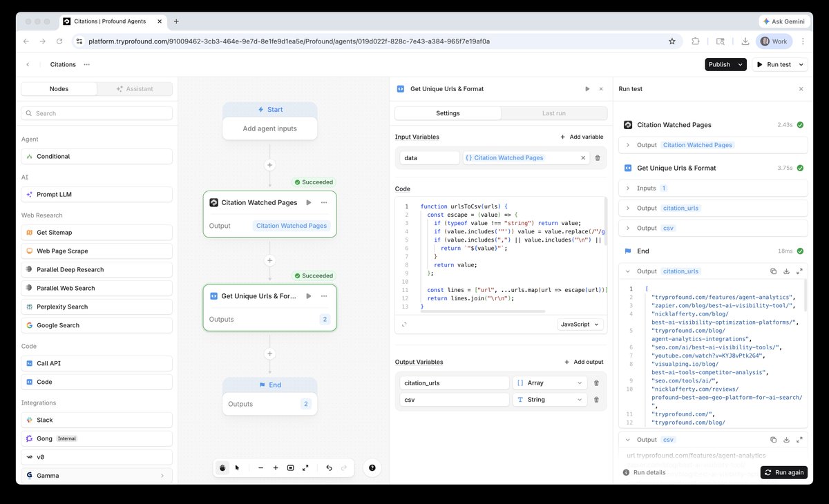Select the Google Search node
The image size is (829, 504).
(x=97, y=326)
